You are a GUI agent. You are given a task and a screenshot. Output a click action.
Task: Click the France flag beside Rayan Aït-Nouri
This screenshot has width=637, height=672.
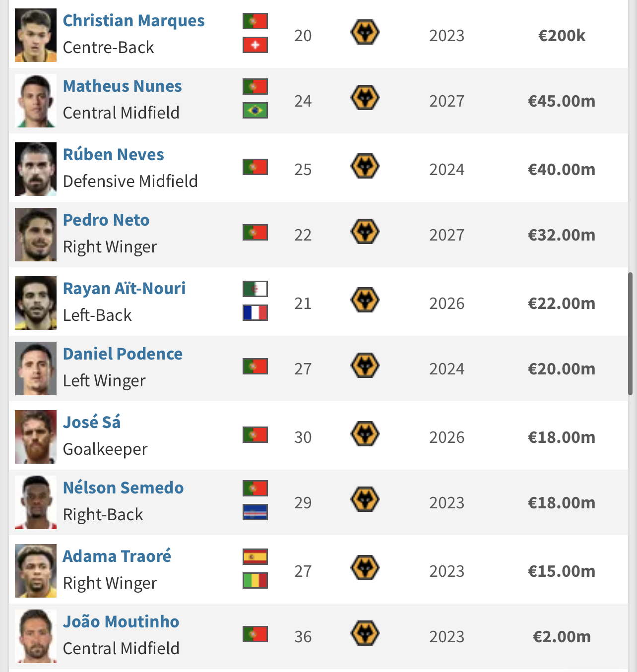click(255, 313)
